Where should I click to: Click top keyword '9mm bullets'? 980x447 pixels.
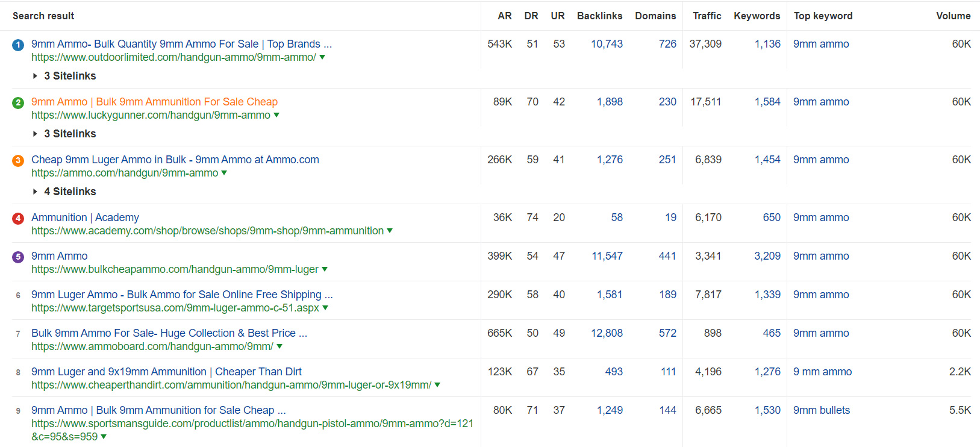point(822,410)
